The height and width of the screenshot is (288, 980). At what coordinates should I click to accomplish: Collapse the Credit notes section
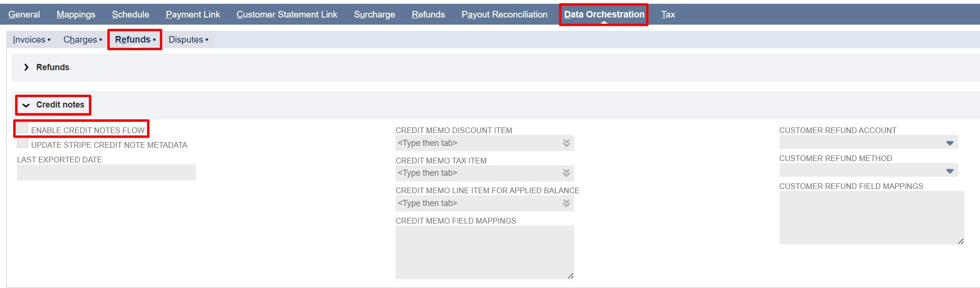(26, 105)
